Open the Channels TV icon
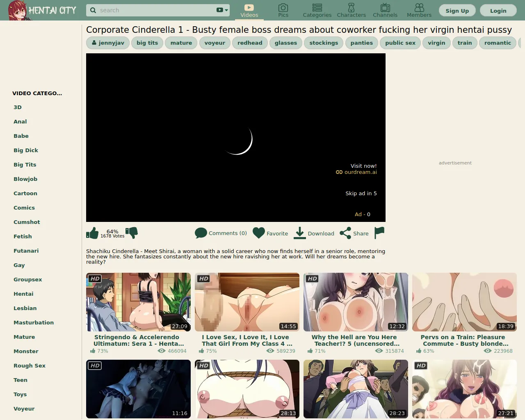Image resolution: width=525 pixels, height=420 pixels. [x=385, y=8]
